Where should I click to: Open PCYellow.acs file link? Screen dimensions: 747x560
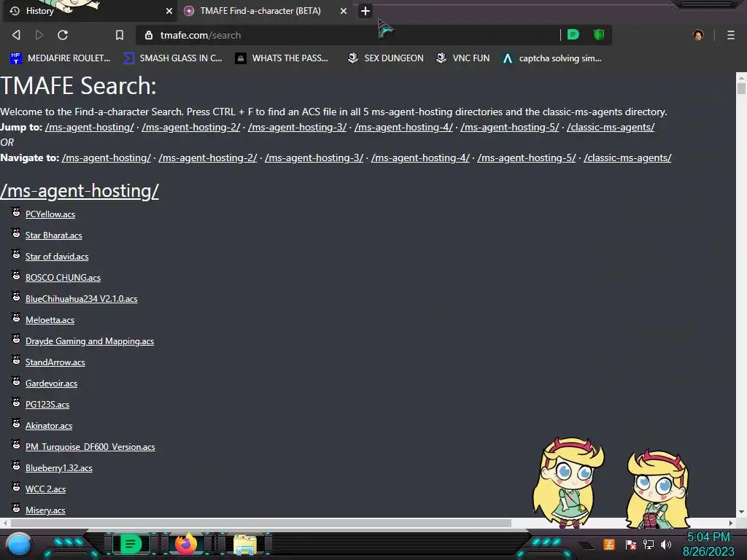[50, 214]
